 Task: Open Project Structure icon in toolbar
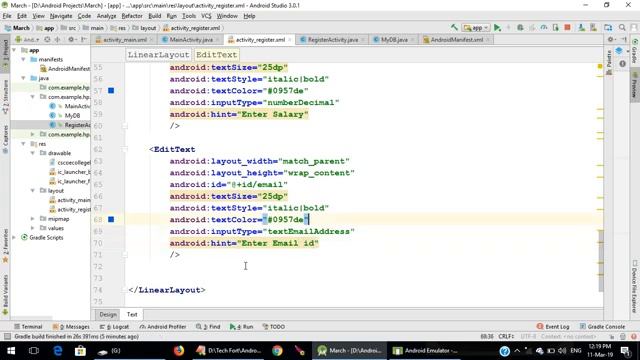coord(608,27)
